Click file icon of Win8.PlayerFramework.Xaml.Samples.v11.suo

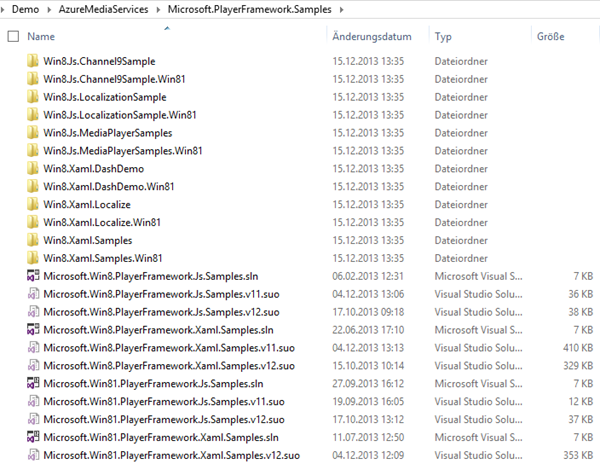click(33, 348)
